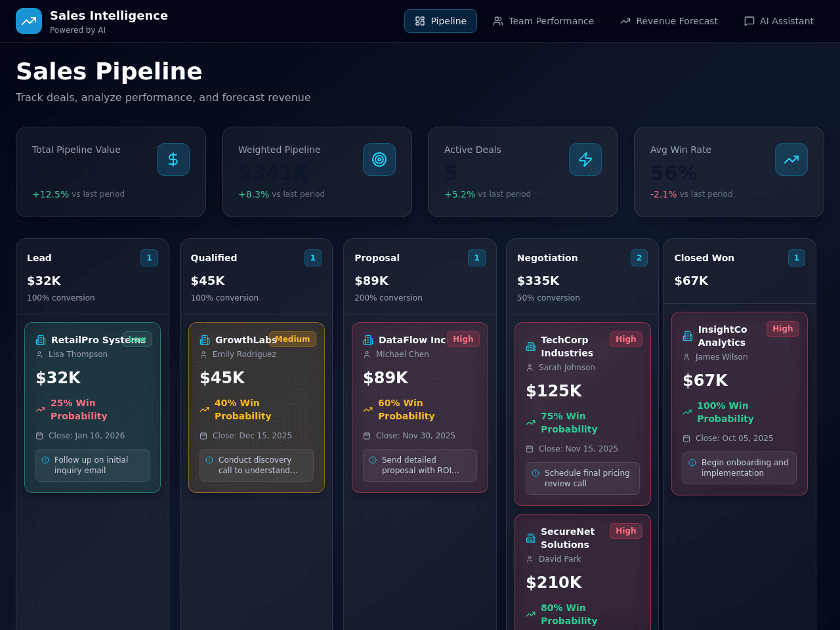Click the building icon on DataFlow Inc card
The image size is (840, 630).
(x=368, y=340)
